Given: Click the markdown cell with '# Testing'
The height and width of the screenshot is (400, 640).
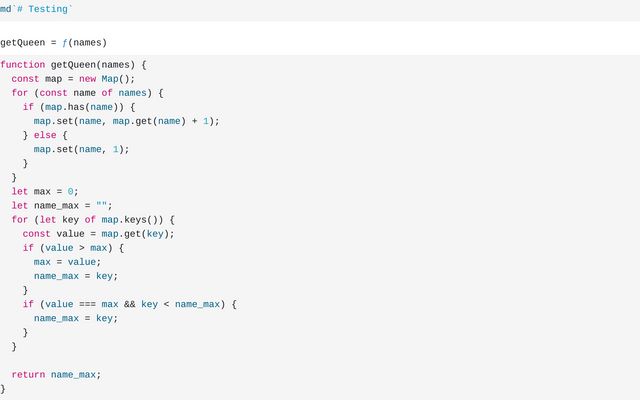Looking at the screenshot, I should coord(42,9).
